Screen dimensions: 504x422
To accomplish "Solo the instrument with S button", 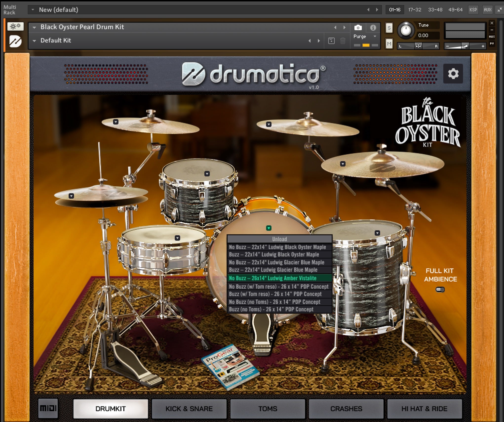I will 389,28.
